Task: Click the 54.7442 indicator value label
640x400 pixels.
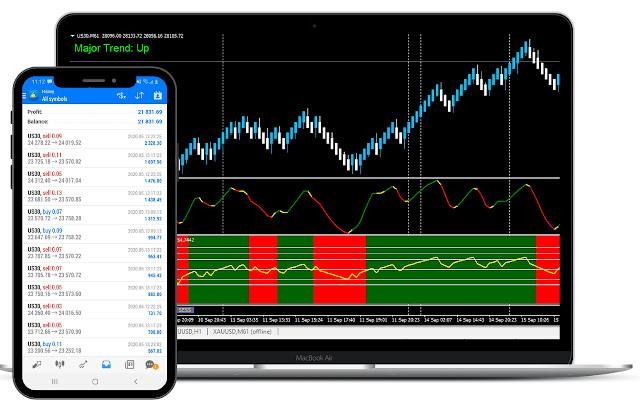Action: 186,240
